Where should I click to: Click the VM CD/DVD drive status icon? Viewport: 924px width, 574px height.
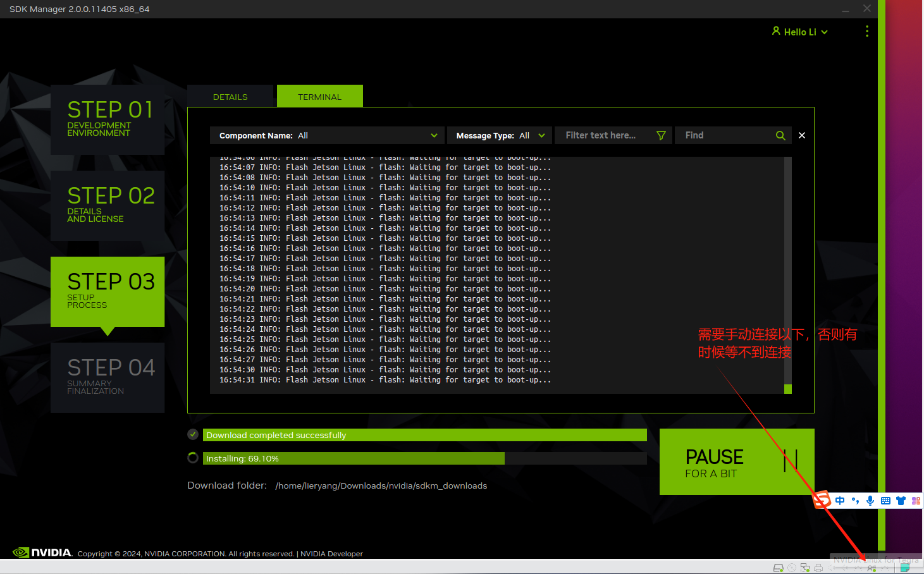pyautogui.click(x=792, y=568)
